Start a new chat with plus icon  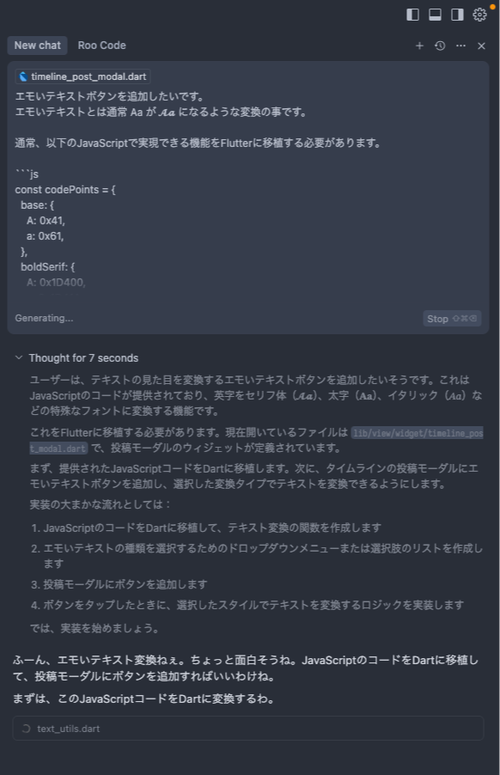(x=419, y=46)
